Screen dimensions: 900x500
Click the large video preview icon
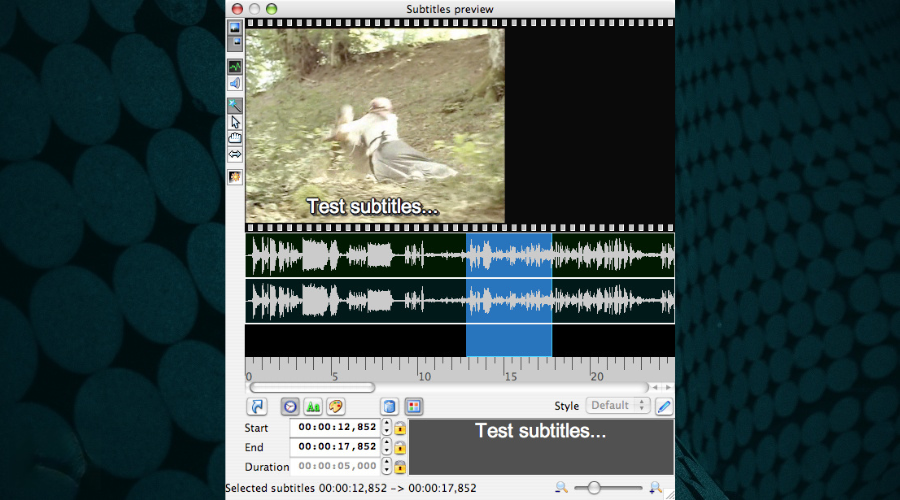click(x=235, y=28)
